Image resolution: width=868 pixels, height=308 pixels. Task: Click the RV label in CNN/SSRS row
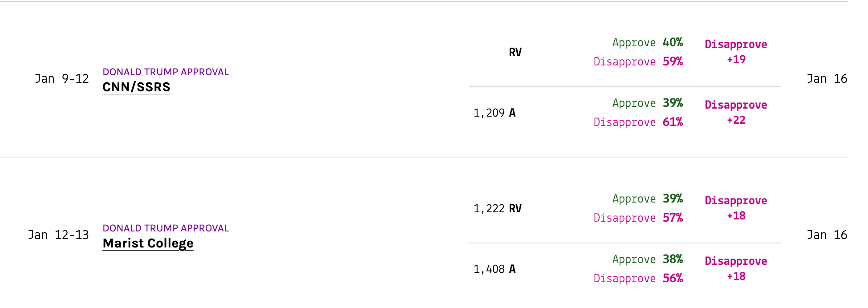[x=515, y=53]
